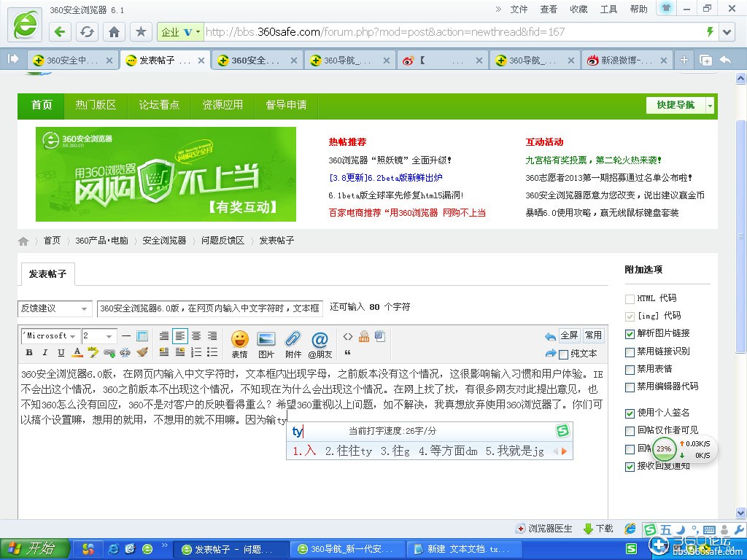
Task: Toggle the 纯文本 plain text checkbox
Action: (x=563, y=354)
